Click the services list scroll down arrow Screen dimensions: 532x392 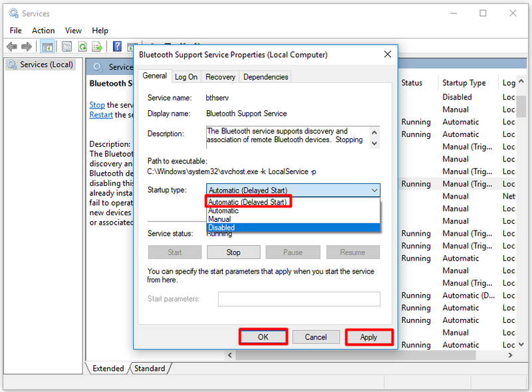[x=521, y=344]
